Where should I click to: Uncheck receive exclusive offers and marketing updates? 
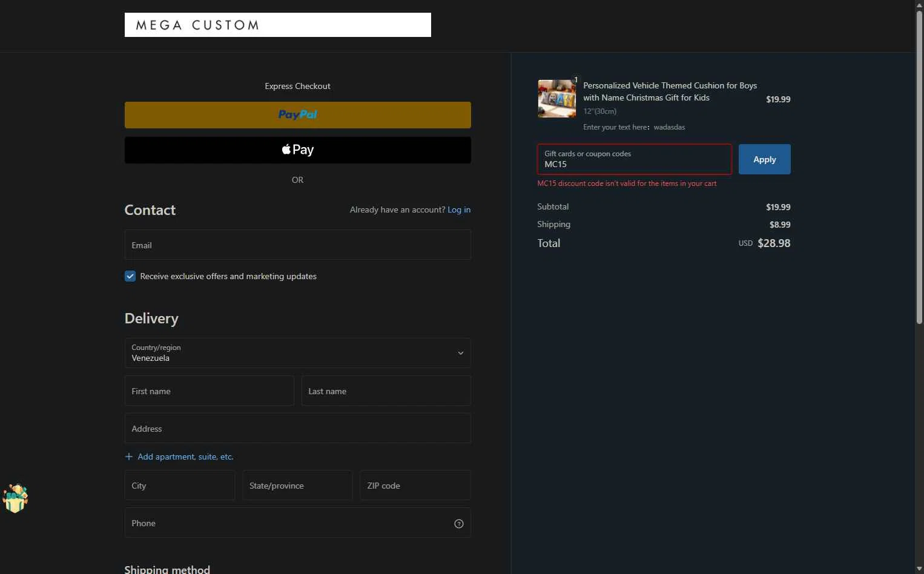[130, 276]
